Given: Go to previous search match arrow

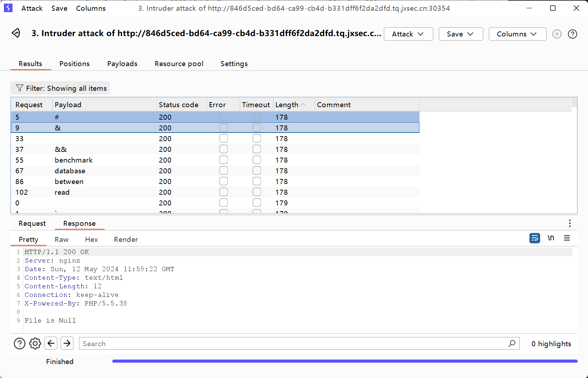Looking at the screenshot, I should pos(51,343).
